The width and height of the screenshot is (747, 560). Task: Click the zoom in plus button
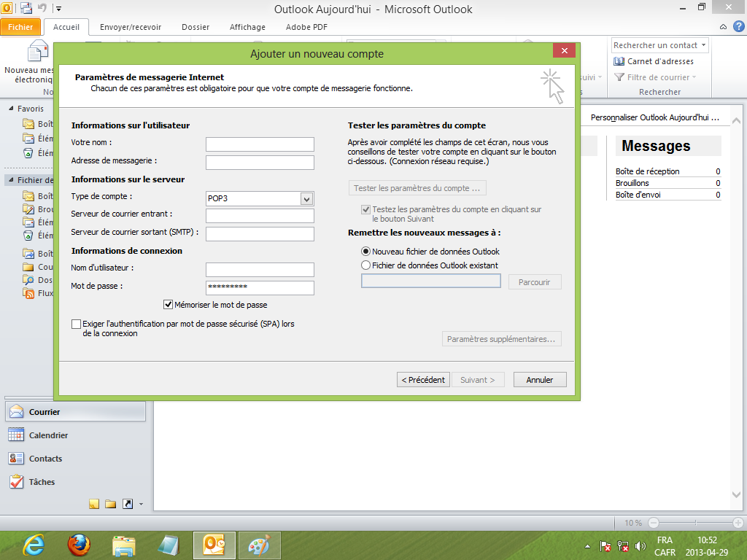738,523
